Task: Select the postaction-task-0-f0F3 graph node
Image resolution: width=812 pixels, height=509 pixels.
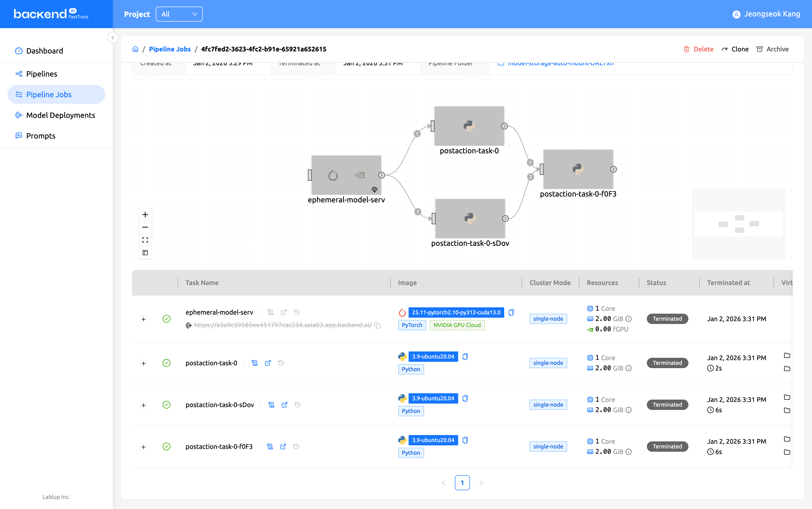Action: [x=578, y=169]
